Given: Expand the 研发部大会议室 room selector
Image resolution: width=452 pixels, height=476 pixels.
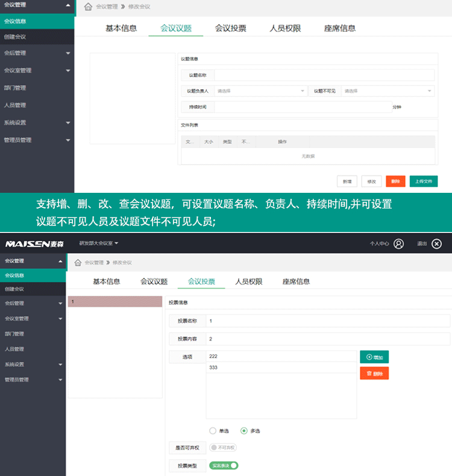Looking at the screenshot, I should [x=99, y=243].
